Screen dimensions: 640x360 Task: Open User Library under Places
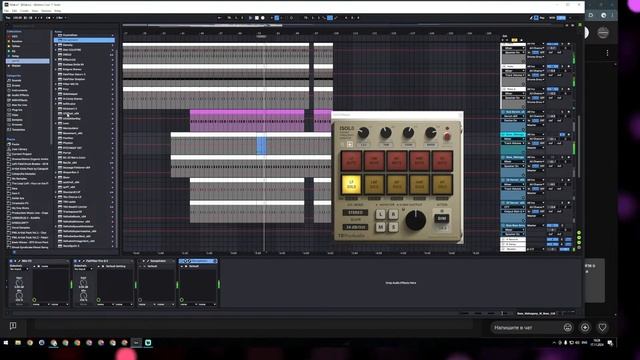[19, 149]
